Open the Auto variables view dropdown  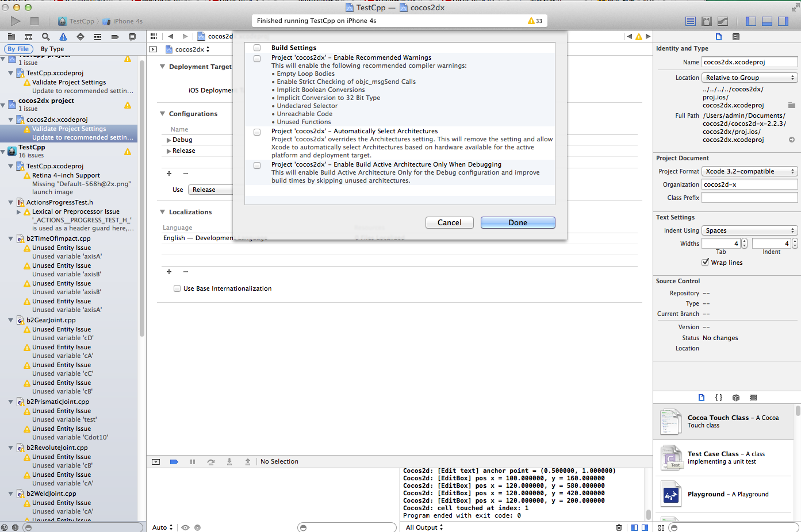(x=163, y=527)
